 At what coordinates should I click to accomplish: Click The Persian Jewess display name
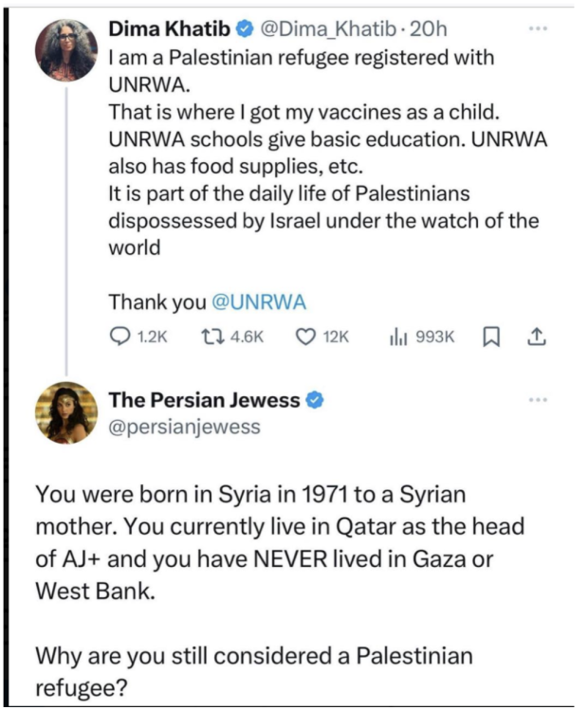click(x=203, y=400)
